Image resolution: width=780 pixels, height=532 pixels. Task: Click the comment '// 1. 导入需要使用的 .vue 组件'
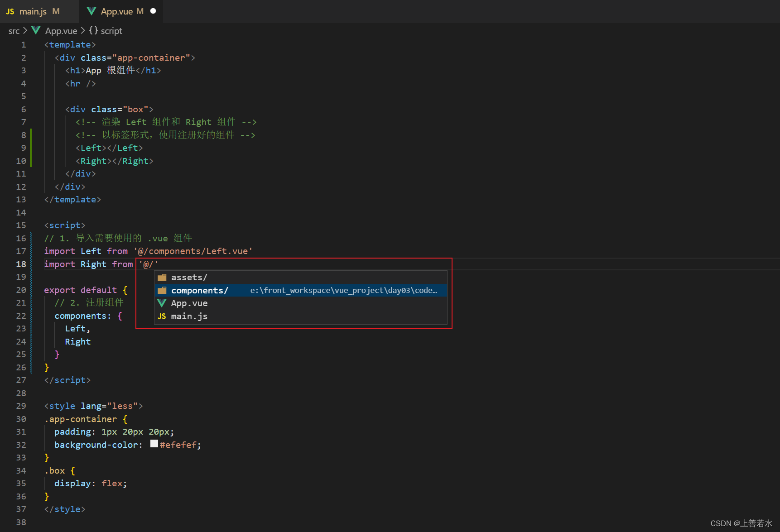coord(118,238)
